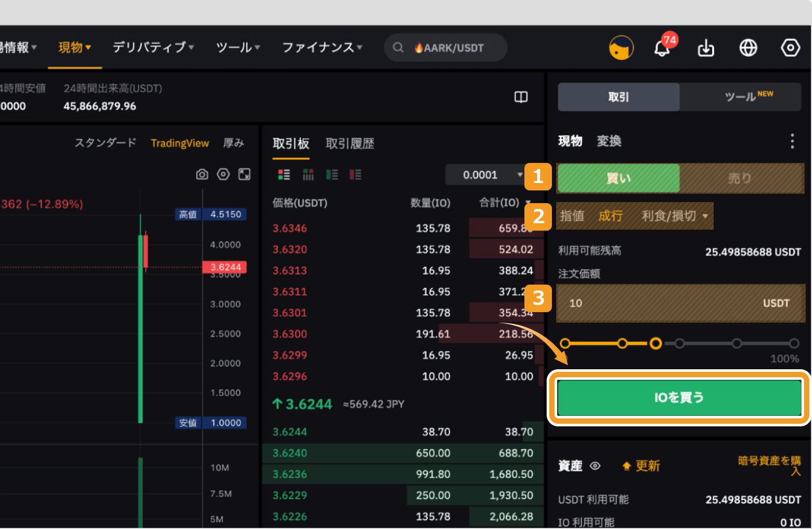
Task: Select ask price 3.6320 in order book
Action: click(x=290, y=249)
